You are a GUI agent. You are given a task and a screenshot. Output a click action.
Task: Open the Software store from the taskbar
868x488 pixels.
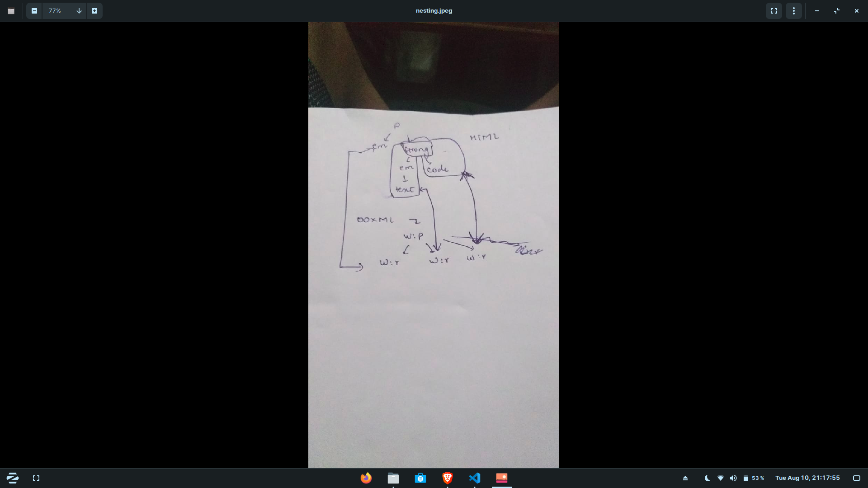[420, 478]
